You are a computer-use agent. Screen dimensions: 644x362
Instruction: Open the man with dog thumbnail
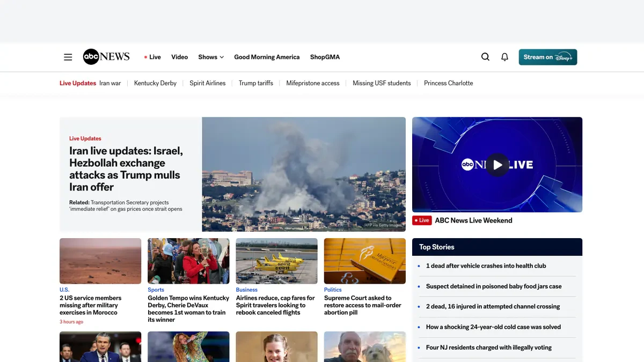[365, 346]
